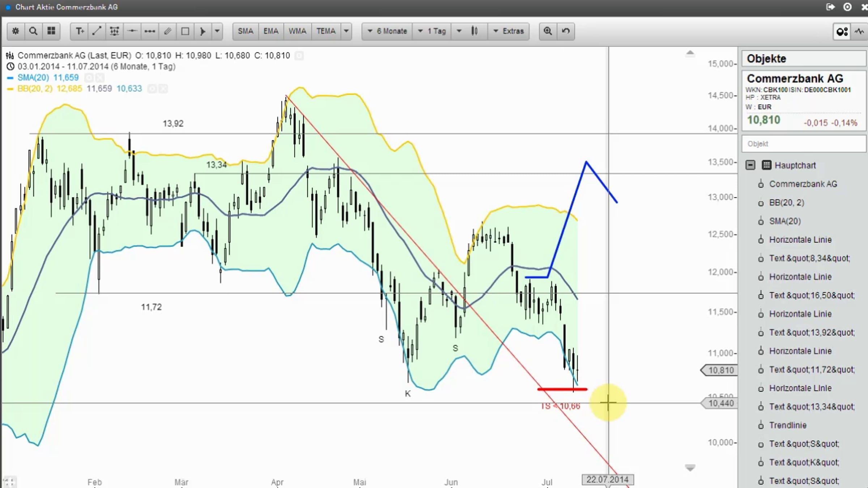Click the price axis up arrow
The height and width of the screenshot is (488, 868).
(x=690, y=53)
